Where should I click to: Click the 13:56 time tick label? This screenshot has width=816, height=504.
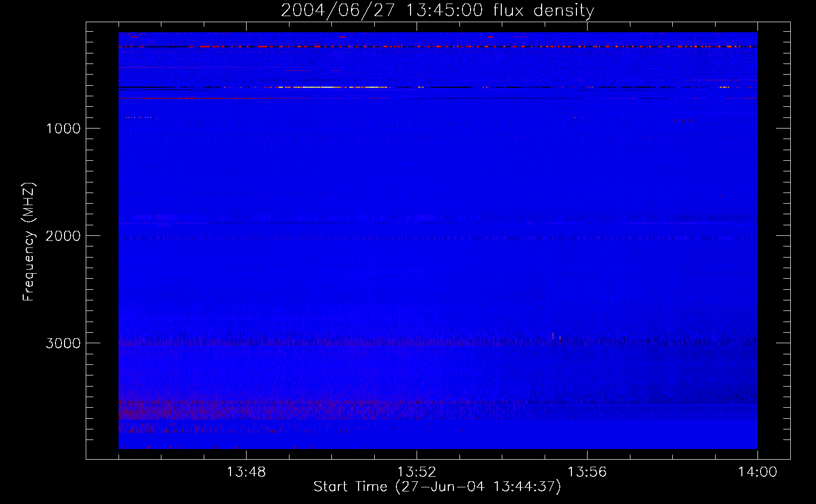(x=587, y=472)
